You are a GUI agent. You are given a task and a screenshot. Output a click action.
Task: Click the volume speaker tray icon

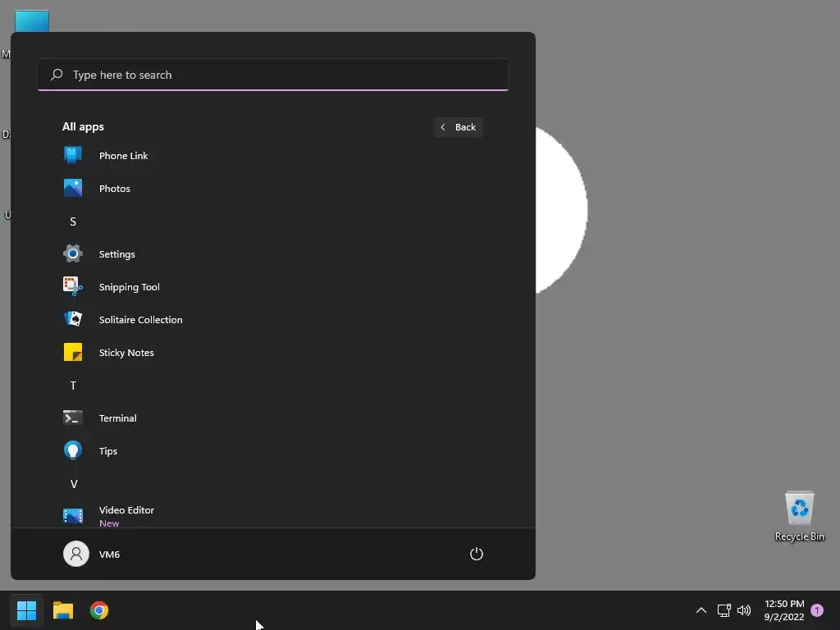(744, 610)
